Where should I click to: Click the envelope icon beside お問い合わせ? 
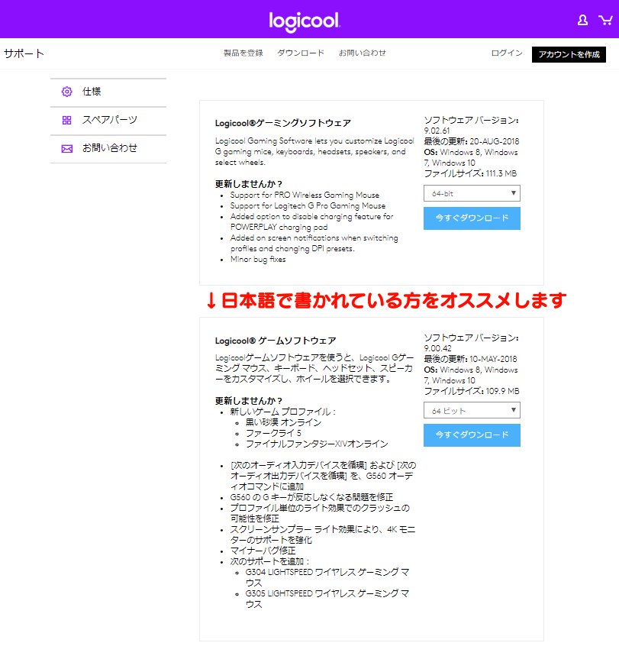66,148
